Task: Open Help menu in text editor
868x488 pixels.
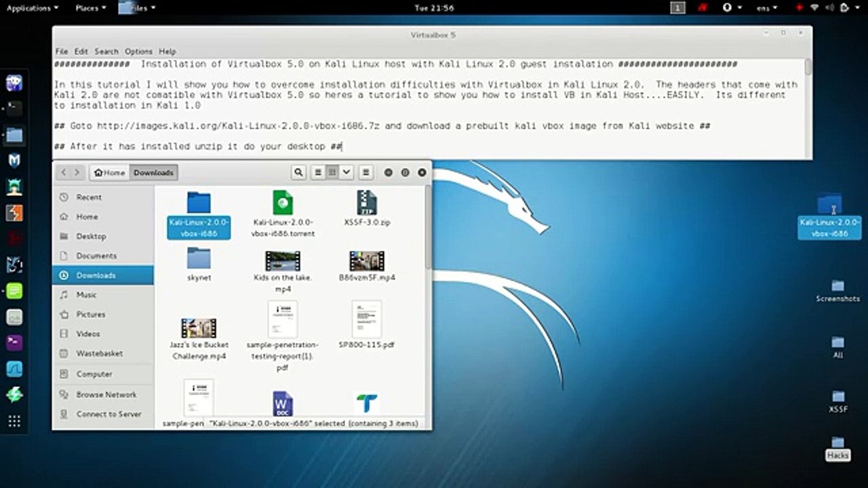Action: coord(167,52)
